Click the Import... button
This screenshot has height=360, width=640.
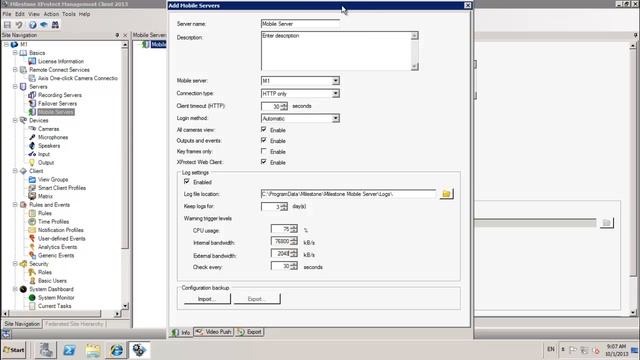click(x=207, y=299)
